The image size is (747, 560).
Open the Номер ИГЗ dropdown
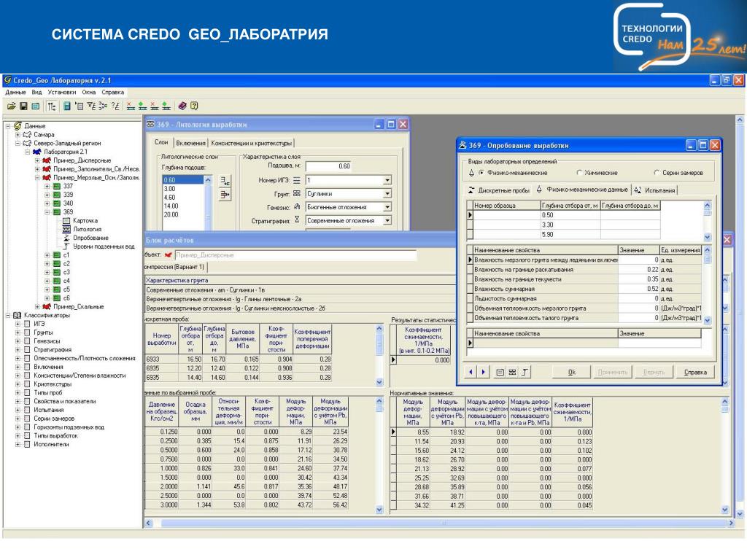point(387,181)
